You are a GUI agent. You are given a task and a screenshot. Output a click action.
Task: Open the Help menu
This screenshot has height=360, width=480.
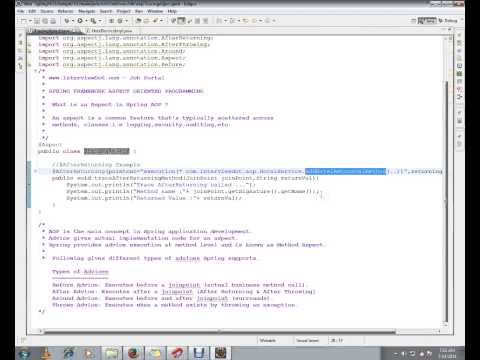tap(172, 11)
